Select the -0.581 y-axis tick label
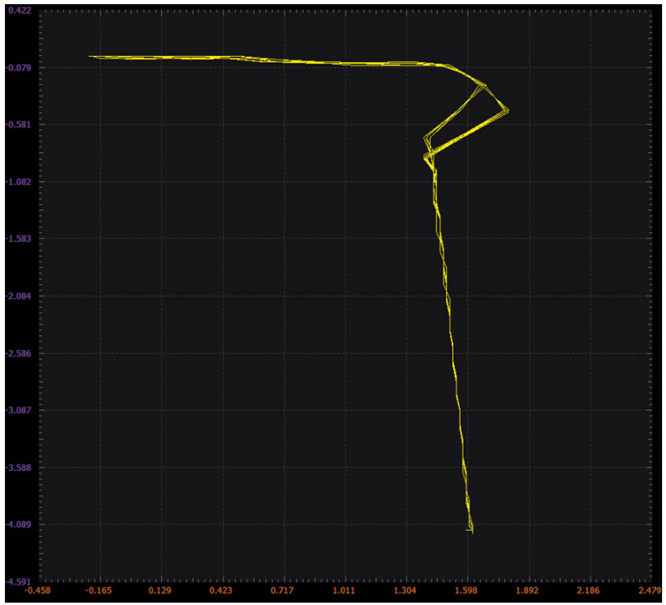The height and width of the screenshot is (605, 666). click(x=17, y=125)
